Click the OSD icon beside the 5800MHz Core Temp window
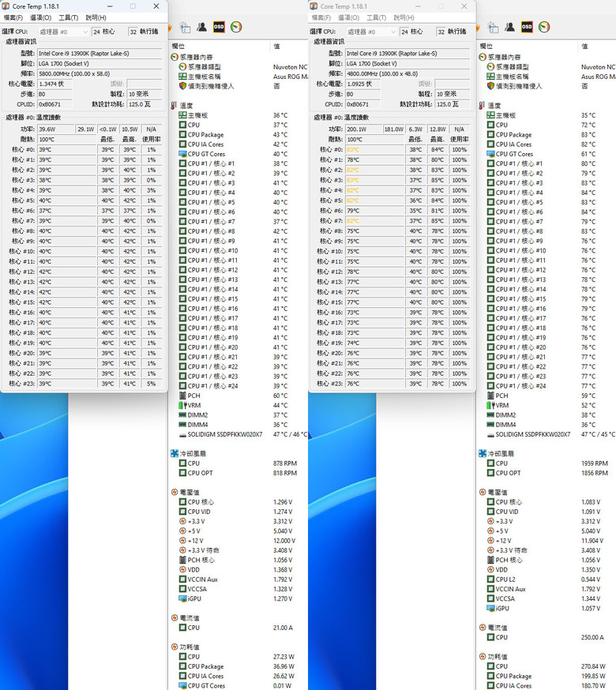The width and height of the screenshot is (616, 690). [x=219, y=27]
